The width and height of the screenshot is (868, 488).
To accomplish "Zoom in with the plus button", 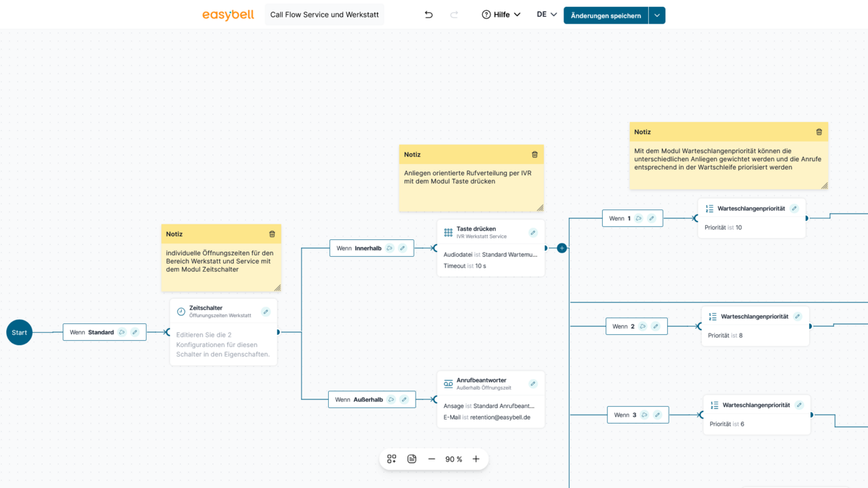I will [476, 459].
